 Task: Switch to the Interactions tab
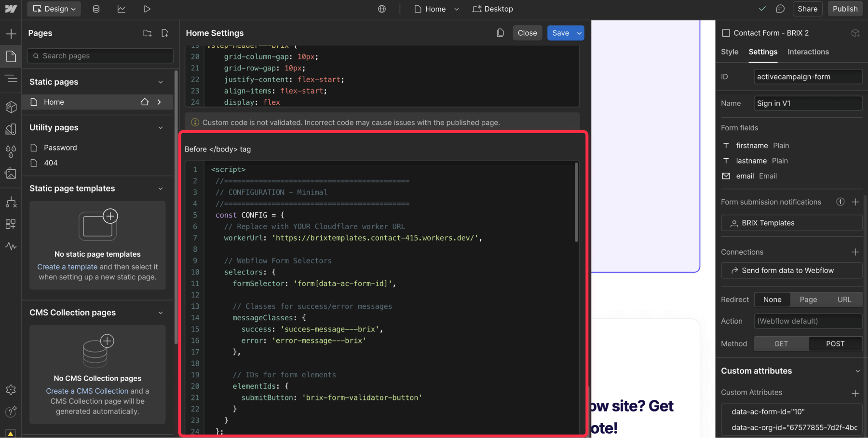[x=808, y=52]
